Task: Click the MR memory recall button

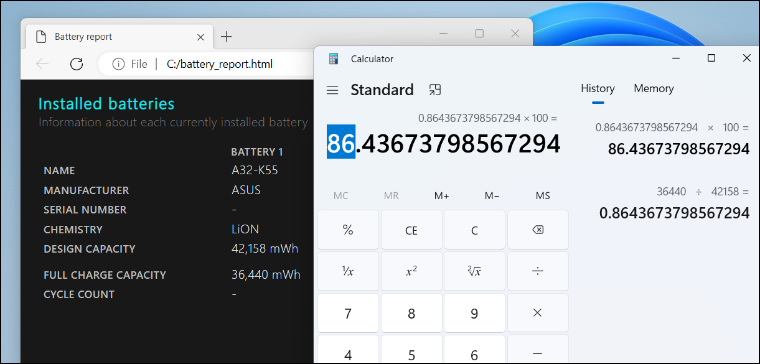Action: [x=391, y=196]
